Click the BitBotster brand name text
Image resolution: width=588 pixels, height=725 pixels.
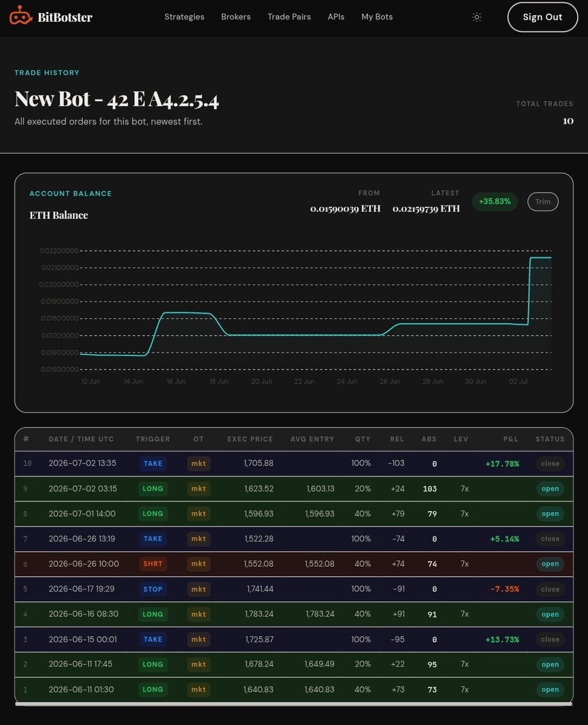(x=65, y=17)
